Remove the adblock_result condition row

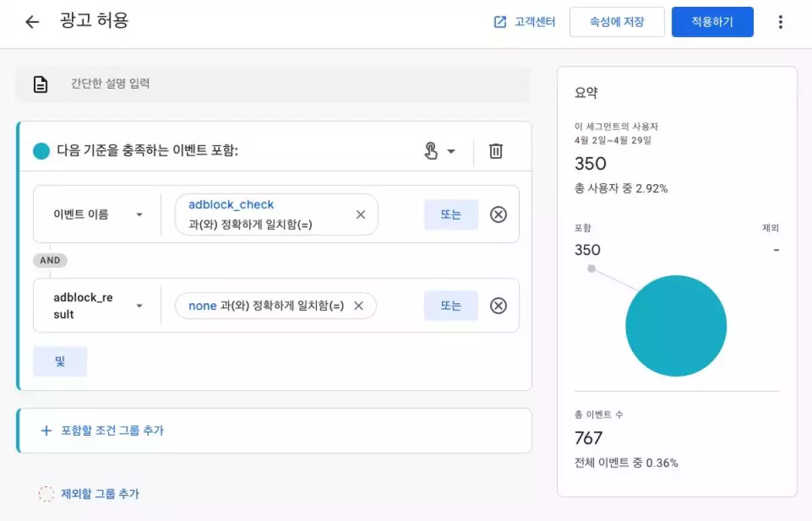[498, 306]
